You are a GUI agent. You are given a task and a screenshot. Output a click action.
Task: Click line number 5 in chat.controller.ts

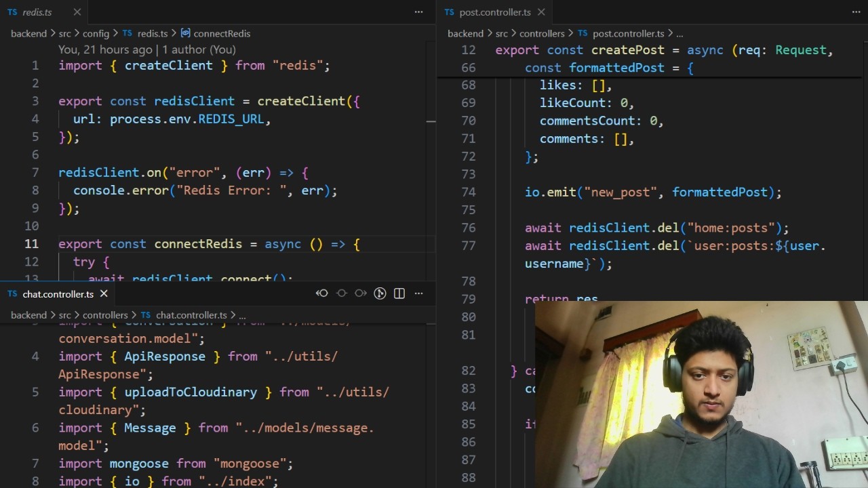(35, 392)
